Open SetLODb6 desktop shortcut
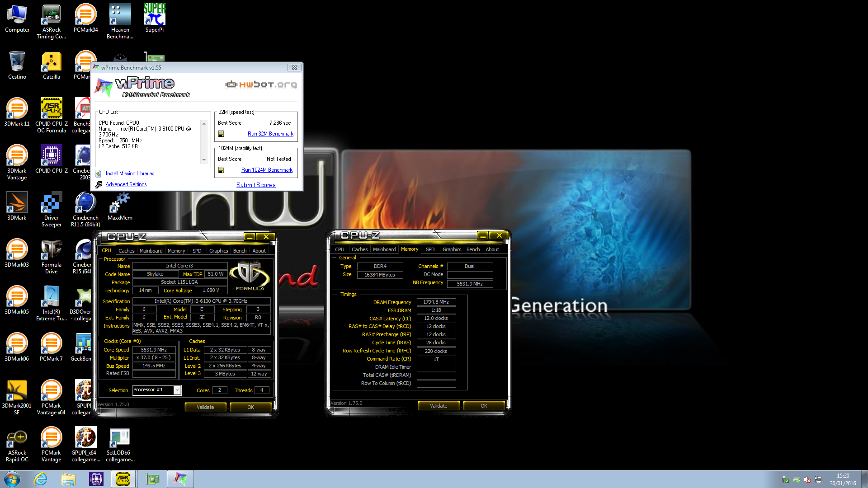Image resolution: width=868 pixels, height=488 pixels. [120, 445]
